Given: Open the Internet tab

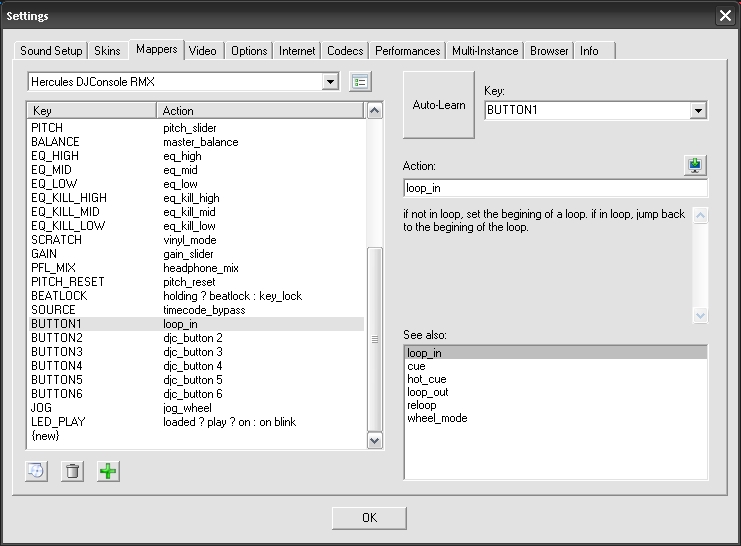Looking at the screenshot, I should 297,51.
